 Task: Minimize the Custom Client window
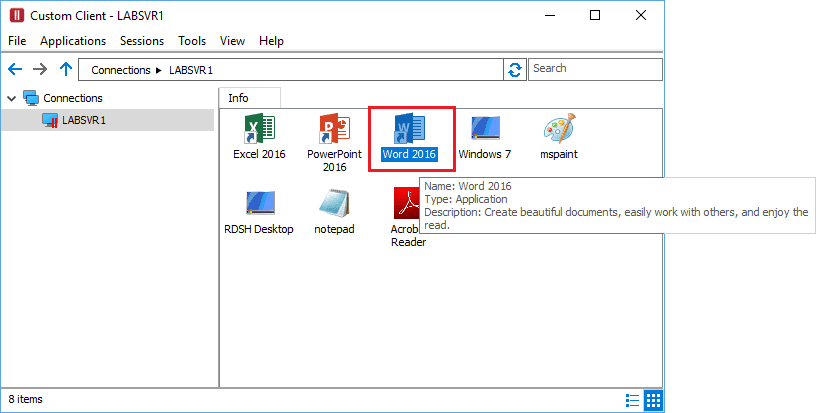(x=549, y=16)
